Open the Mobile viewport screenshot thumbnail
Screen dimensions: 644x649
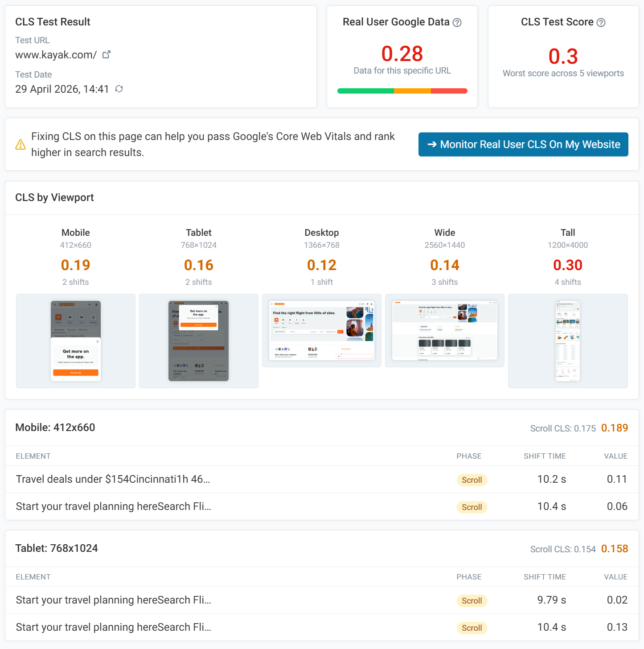pos(76,341)
